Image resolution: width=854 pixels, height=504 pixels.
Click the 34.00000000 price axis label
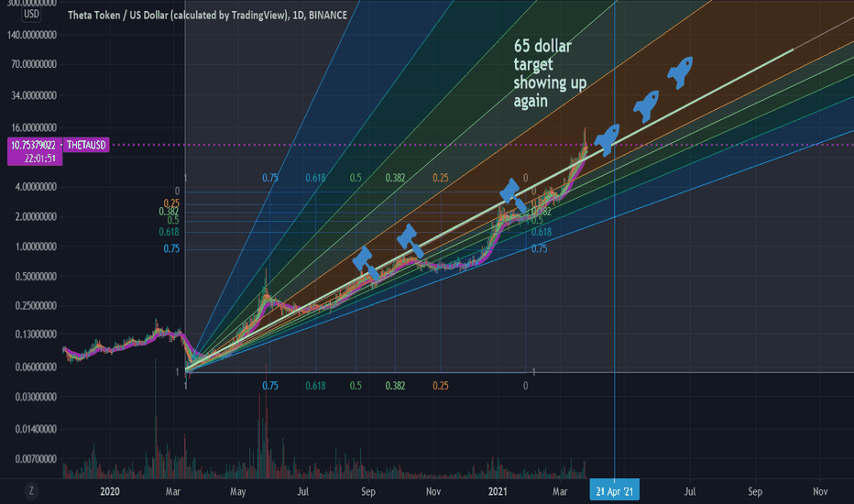point(36,95)
